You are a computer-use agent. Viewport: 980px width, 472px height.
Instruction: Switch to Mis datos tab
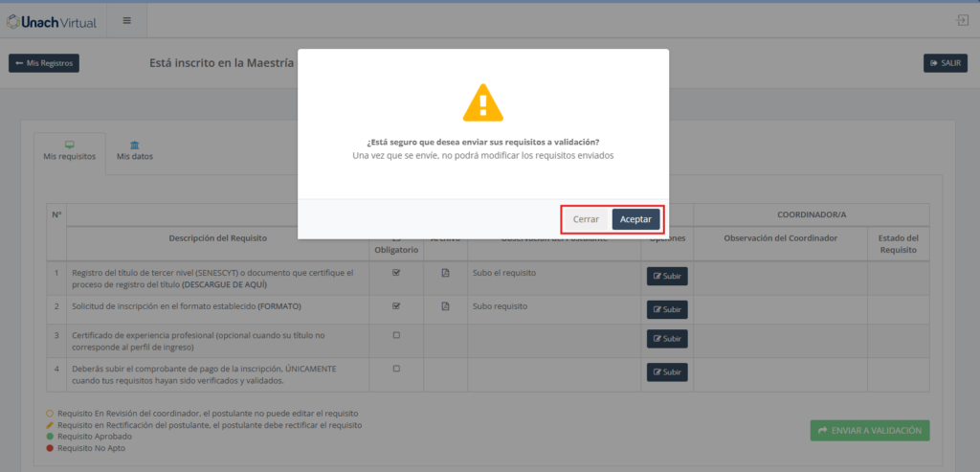tap(134, 156)
